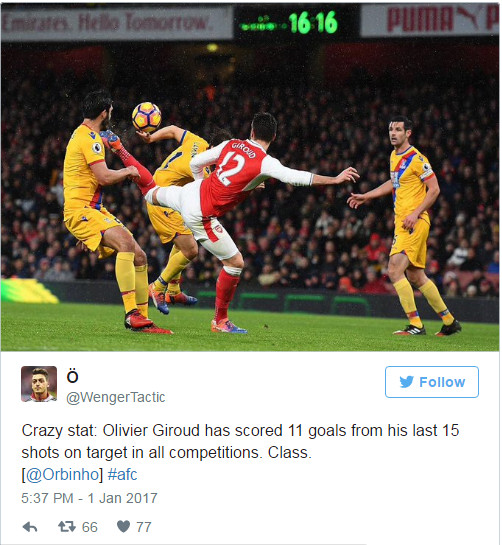Click the Emirates Hello Tomorrow banner
The image size is (502, 545).
click(117, 23)
